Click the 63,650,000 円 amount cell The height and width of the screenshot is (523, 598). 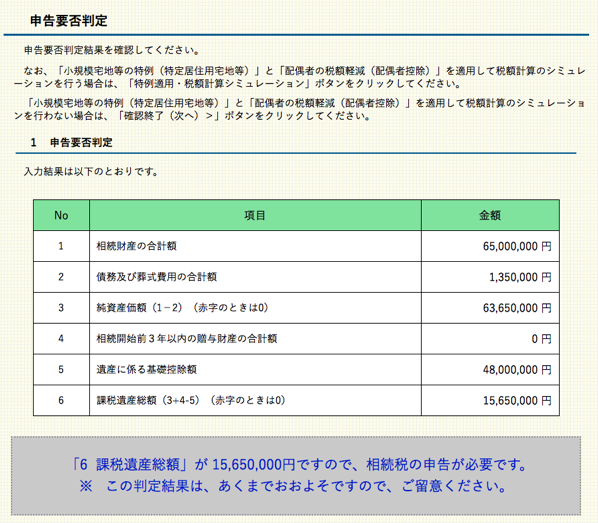[x=490, y=308]
